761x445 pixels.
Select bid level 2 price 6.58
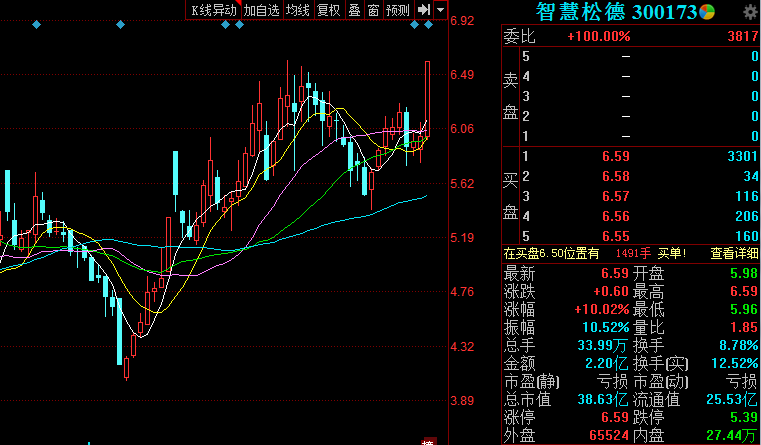coord(616,176)
